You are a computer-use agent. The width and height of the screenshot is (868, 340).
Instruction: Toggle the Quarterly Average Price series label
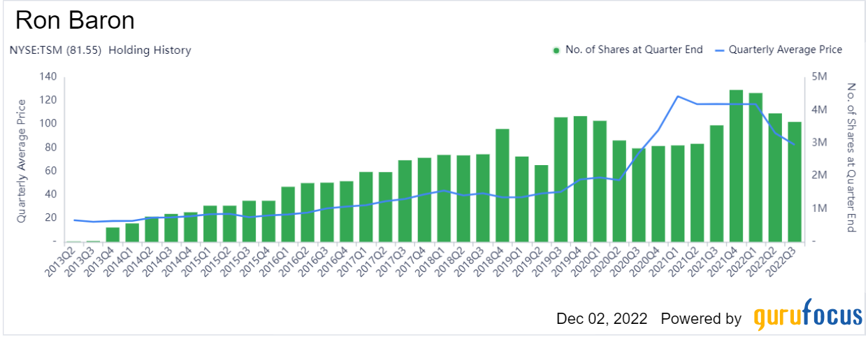coord(785,50)
